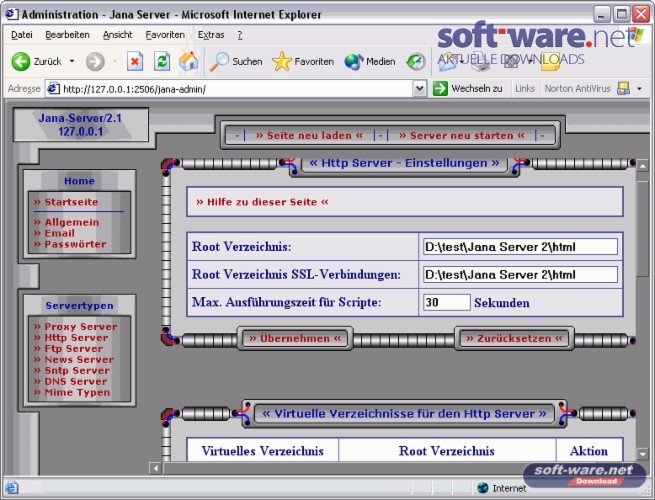Click the vertical scrollbar down arrow

click(x=642, y=454)
